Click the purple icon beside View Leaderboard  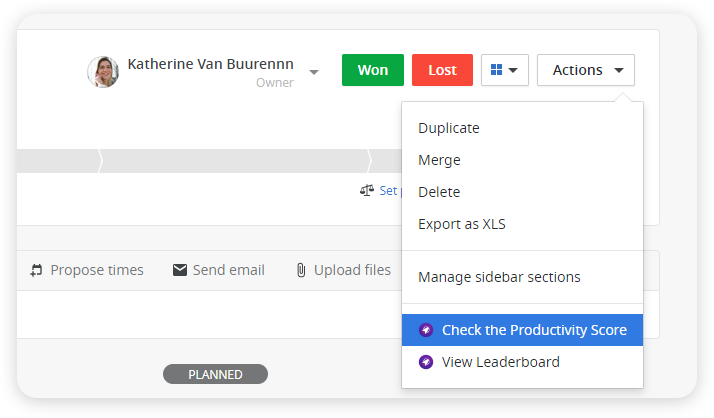tap(426, 362)
